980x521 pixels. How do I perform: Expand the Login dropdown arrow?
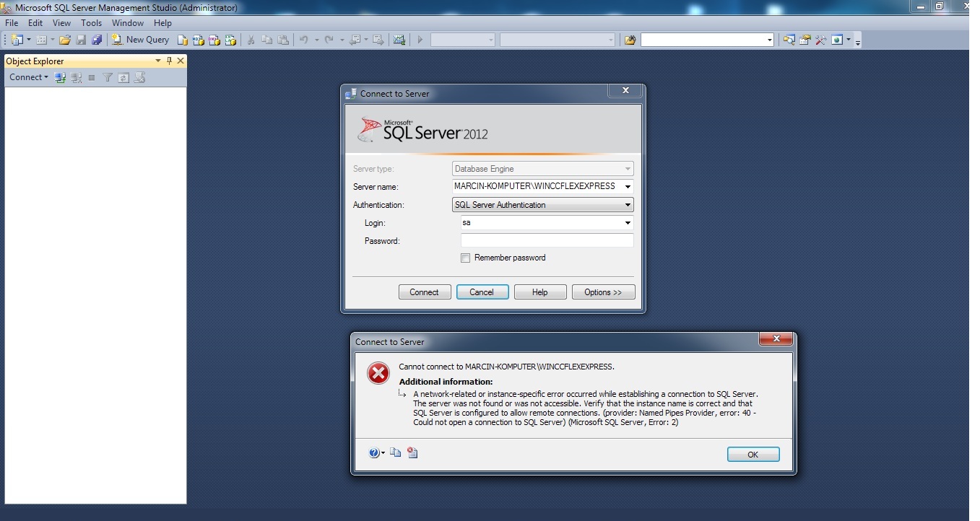coord(628,223)
